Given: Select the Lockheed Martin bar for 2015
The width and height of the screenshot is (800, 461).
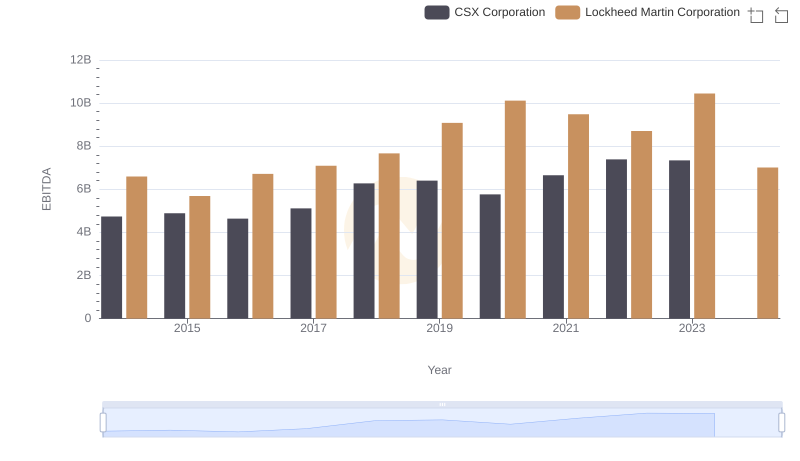Looking at the screenshot, I should [x=199, y=258].
